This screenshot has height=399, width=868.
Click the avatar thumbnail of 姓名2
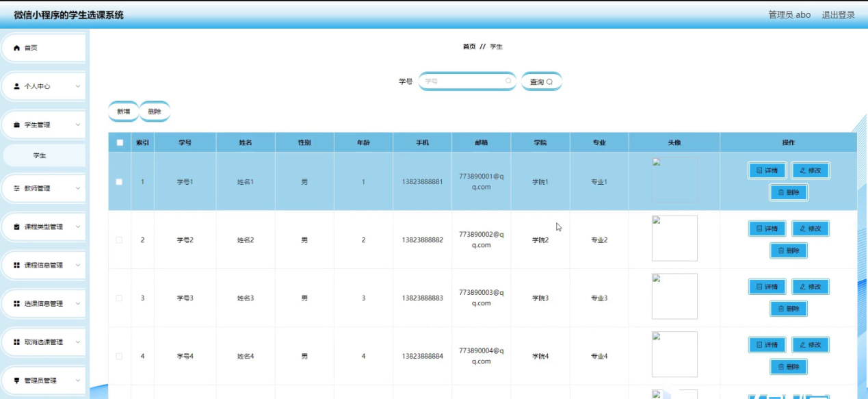tap(674, 238)
